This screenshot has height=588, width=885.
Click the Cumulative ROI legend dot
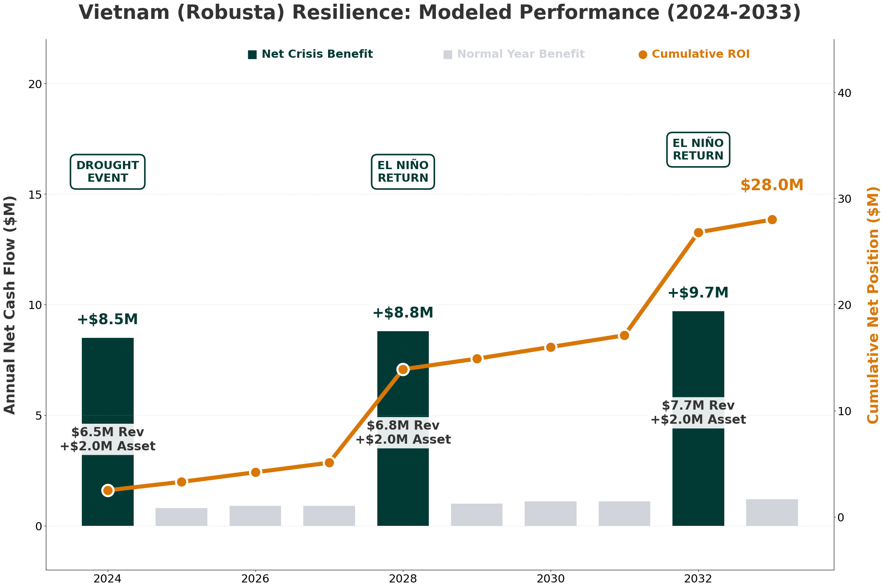(x=643, y=55)
